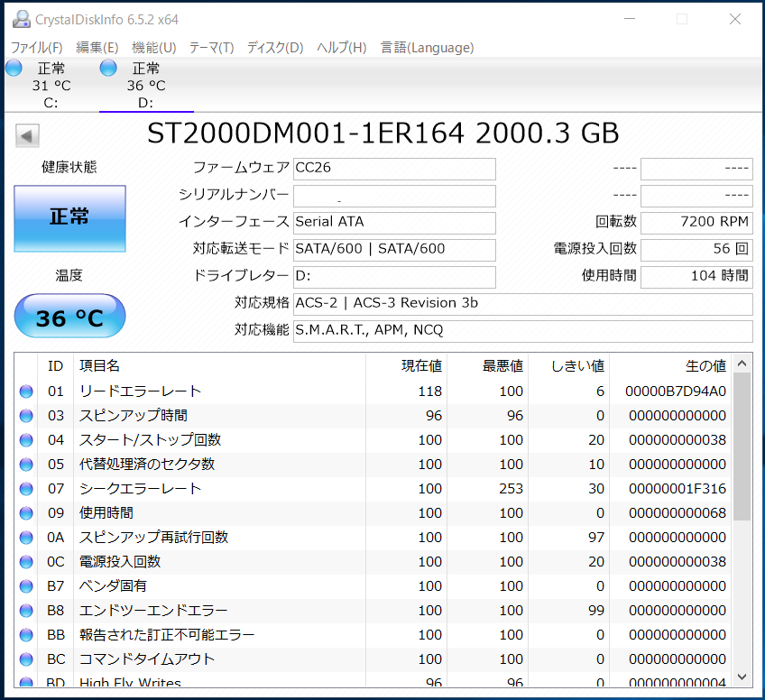This screenshot has height=700, width=765.
Task: Click the status dot for 報告された訂正不可能エラー row
Action: (26, 635)
